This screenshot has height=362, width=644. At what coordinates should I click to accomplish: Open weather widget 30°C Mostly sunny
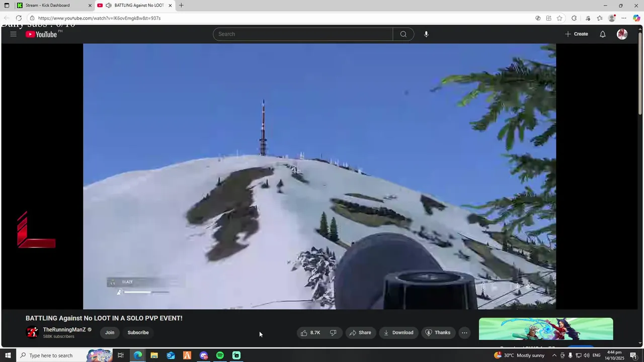point(519,355)
